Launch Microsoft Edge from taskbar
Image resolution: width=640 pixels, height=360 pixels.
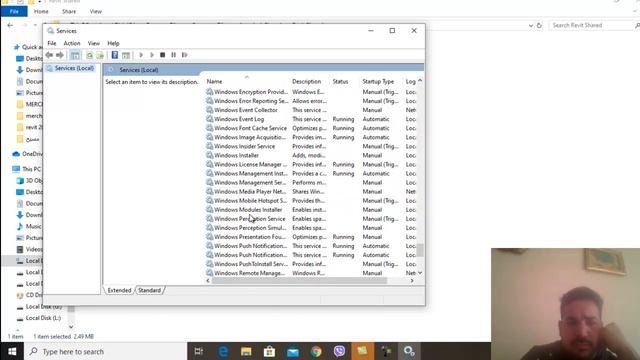223,351
